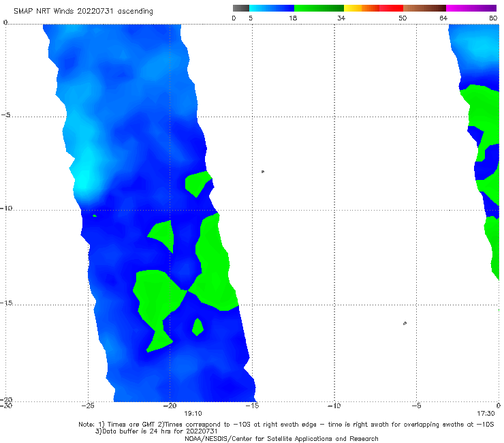Select the cyan-to-blue segment of the color bar

coord(272,8)
